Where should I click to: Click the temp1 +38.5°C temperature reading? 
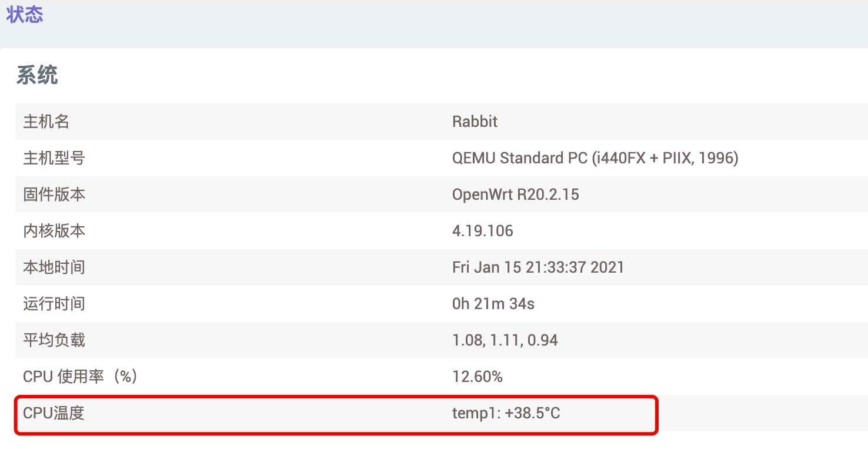coord(506,413)
